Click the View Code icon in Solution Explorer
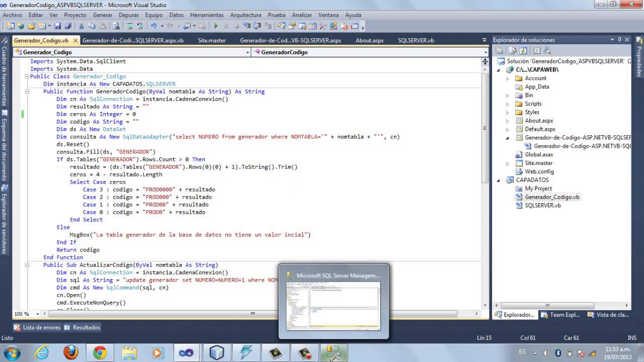 tap(537, 50)
